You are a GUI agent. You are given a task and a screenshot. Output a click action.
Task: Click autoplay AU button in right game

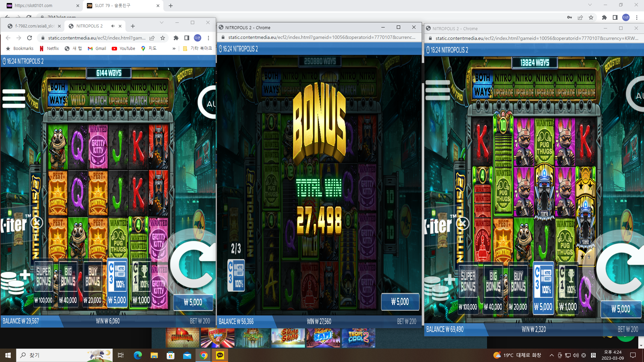[635, 94]
